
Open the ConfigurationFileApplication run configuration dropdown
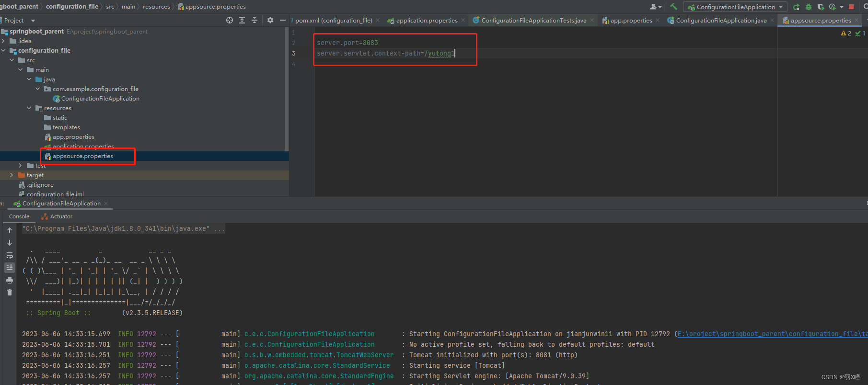735,7
